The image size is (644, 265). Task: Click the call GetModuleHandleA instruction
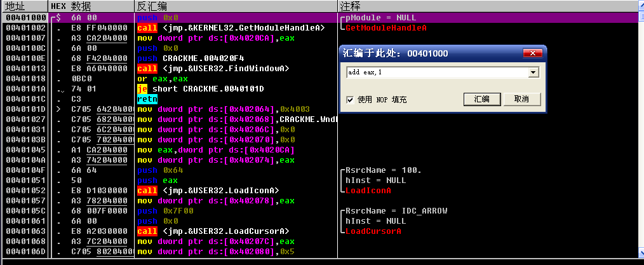tap(231, 28)
